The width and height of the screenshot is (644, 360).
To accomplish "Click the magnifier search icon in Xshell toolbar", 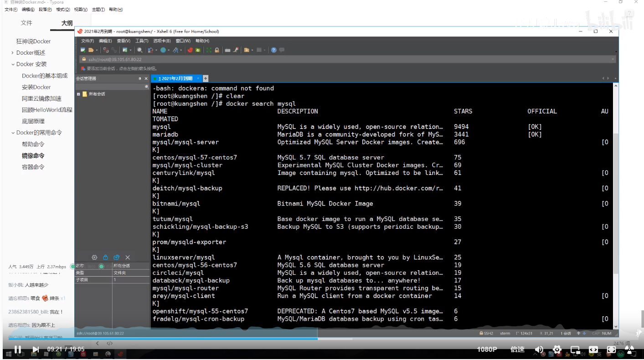I will tap(139, 50).
